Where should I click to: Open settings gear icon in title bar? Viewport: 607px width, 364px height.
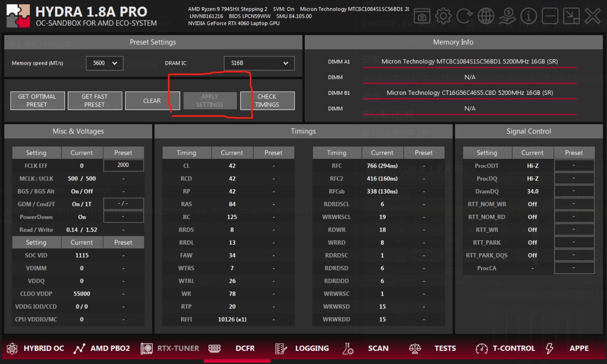pyautogui.click(x=443, y=16)
